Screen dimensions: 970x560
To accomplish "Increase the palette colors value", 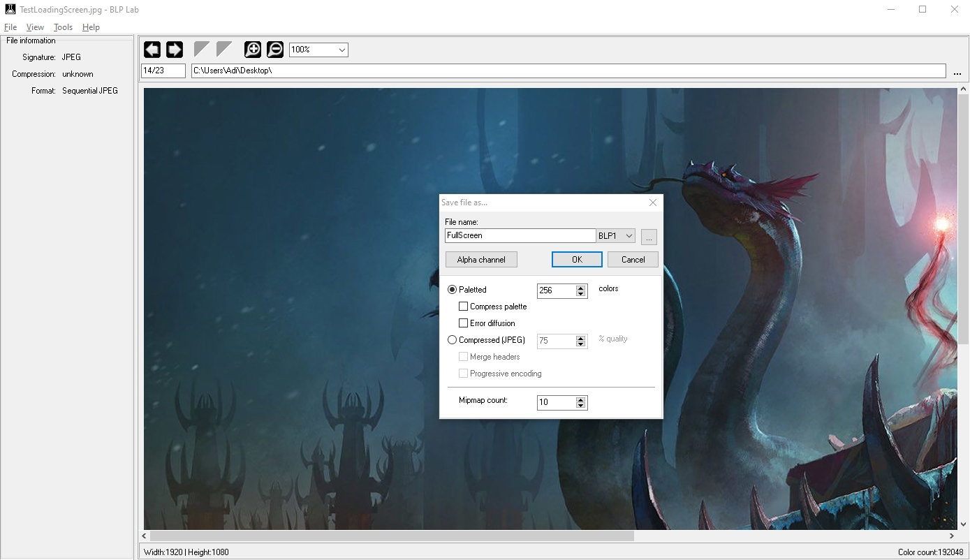I will [580, 288].
